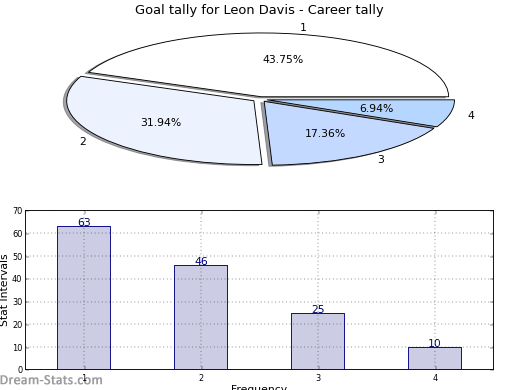Click the Dream-Stats.com watermark
Screen dimensions: 520x390
(x=51, y=380)
